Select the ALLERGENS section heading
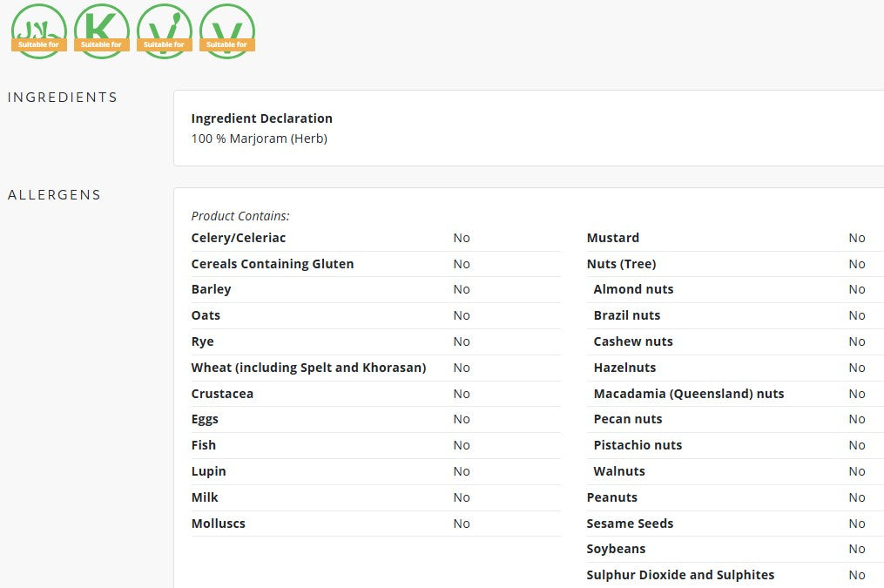Screen dimensions: 884x588 coord(54,195)
